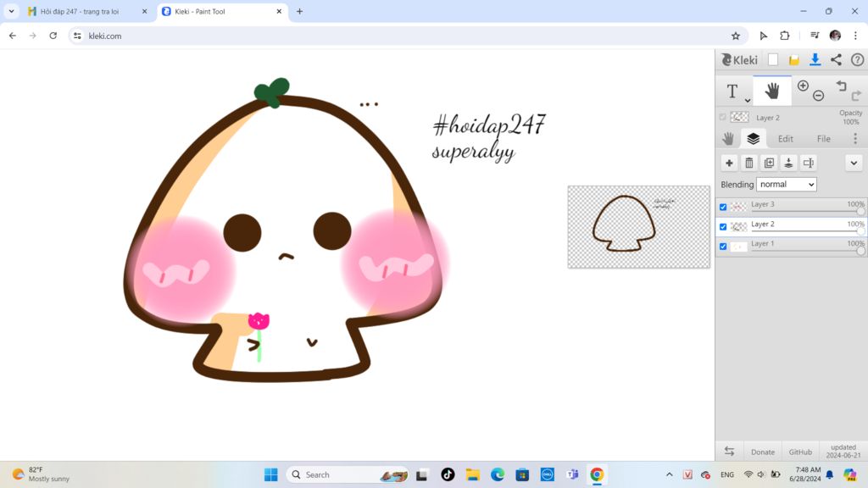Add a new layer with plus button
The width and height of the screenshot is (868, 488).
click(729, 163)
